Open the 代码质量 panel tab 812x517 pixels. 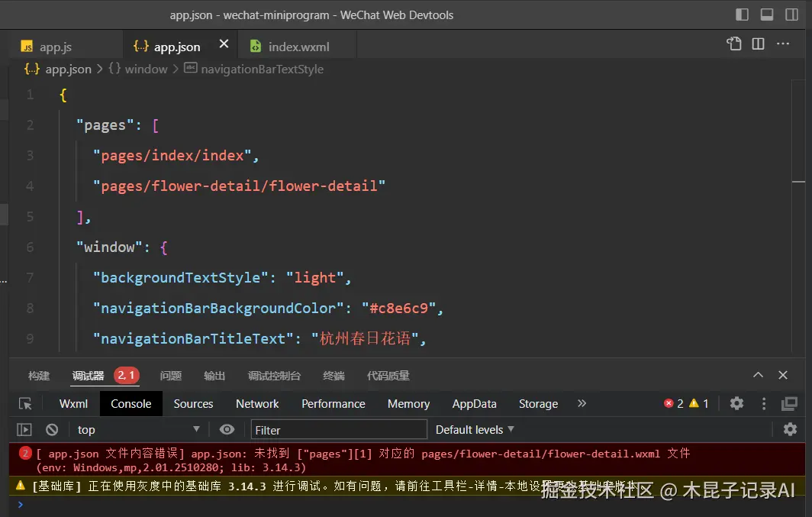click(388, 376)
